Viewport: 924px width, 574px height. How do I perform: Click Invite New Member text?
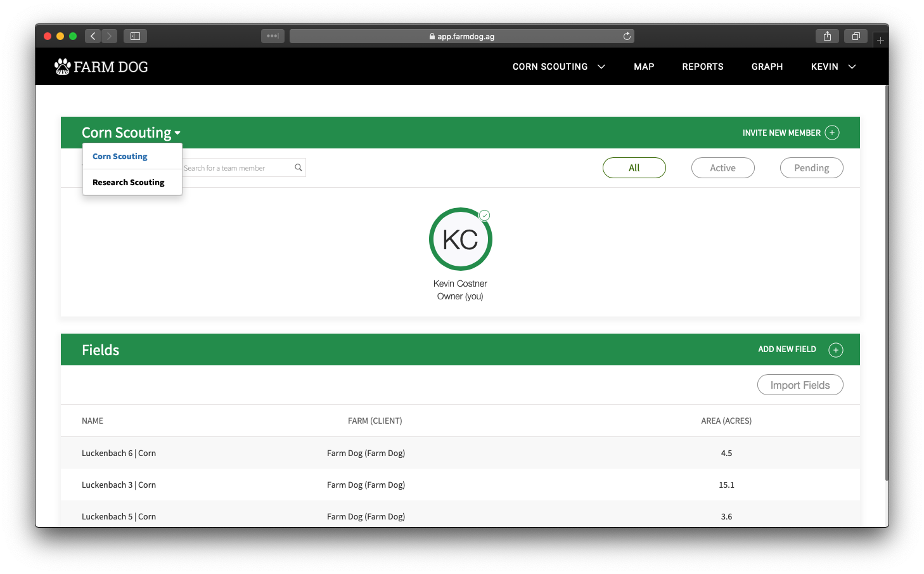pos(781,133)
